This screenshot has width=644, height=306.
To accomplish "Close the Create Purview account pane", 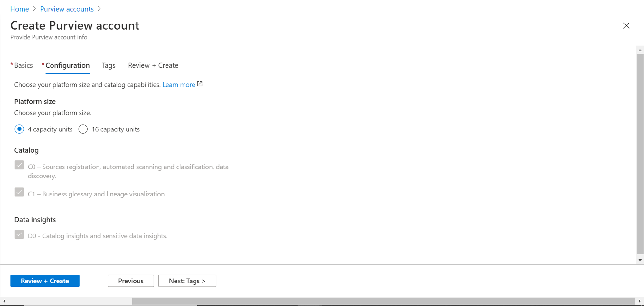I will (626, 26).
